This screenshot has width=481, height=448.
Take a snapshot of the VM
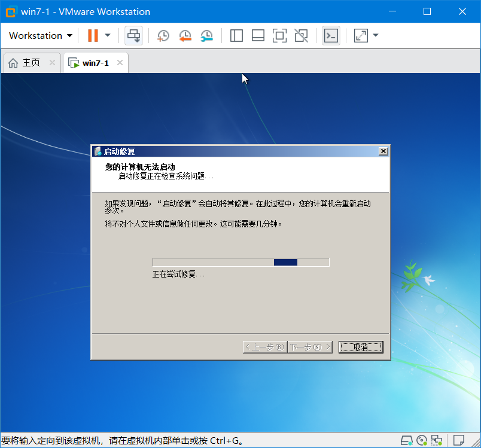coord(163,35)
